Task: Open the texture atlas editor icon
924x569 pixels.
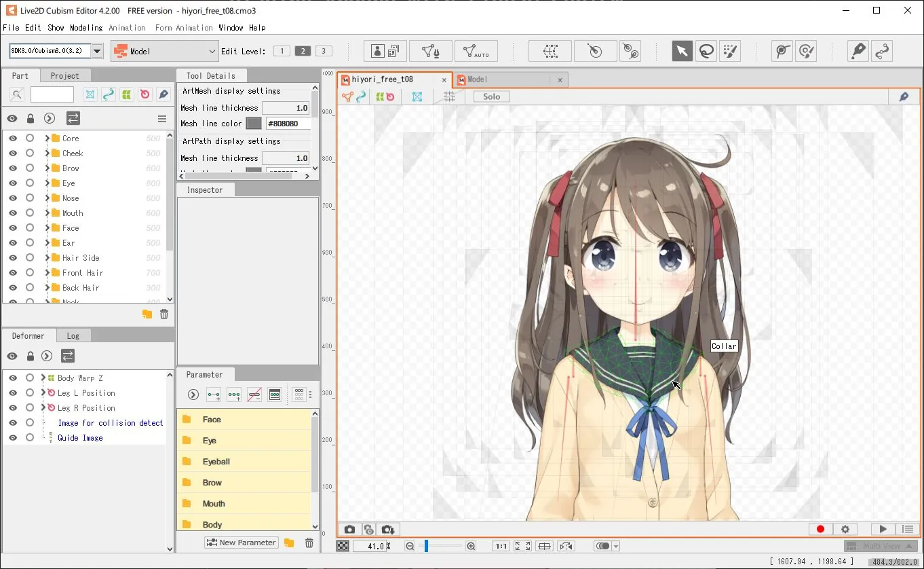Action: pyautogui.click(x=385, y=51)
